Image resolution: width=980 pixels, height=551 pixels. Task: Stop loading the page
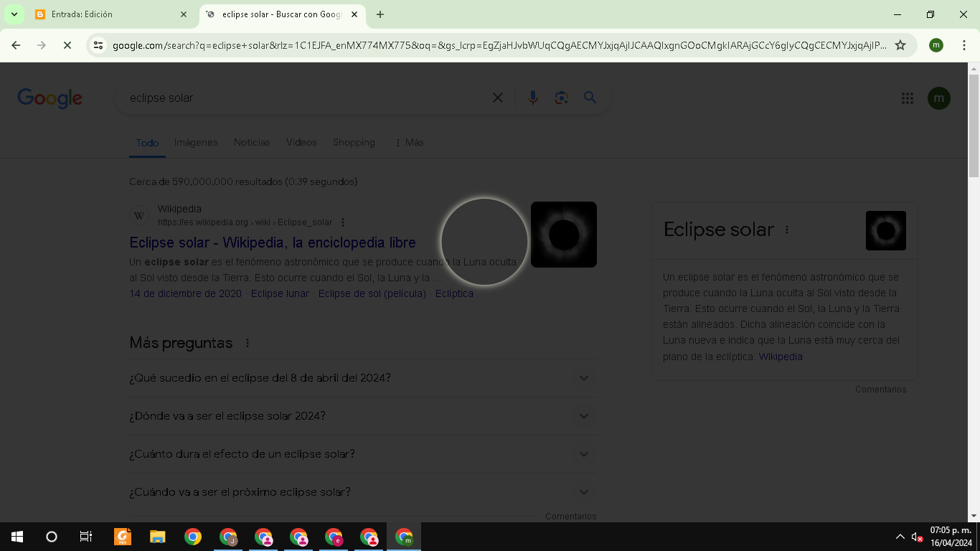click(67, 45)
